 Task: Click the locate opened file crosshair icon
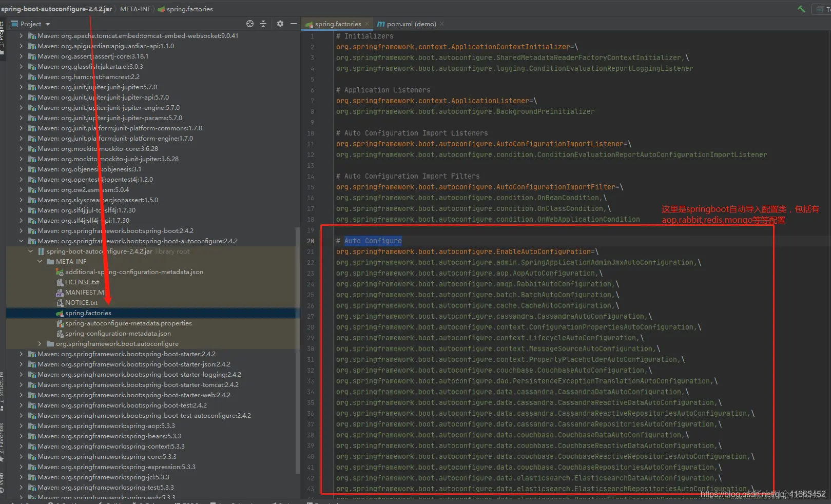250,24
